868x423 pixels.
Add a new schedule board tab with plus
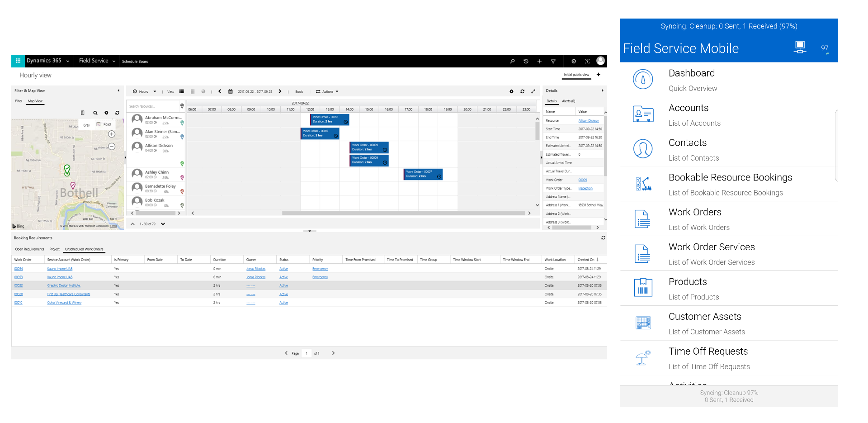(x=599, y=75)
